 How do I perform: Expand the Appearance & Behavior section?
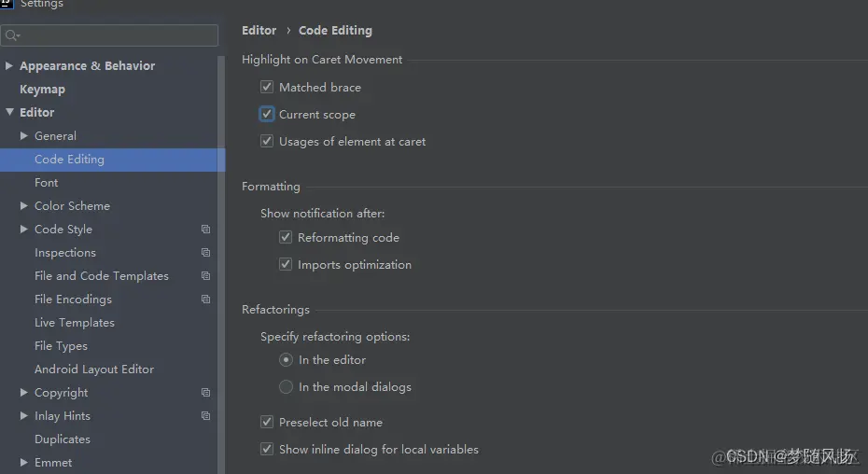8,65
